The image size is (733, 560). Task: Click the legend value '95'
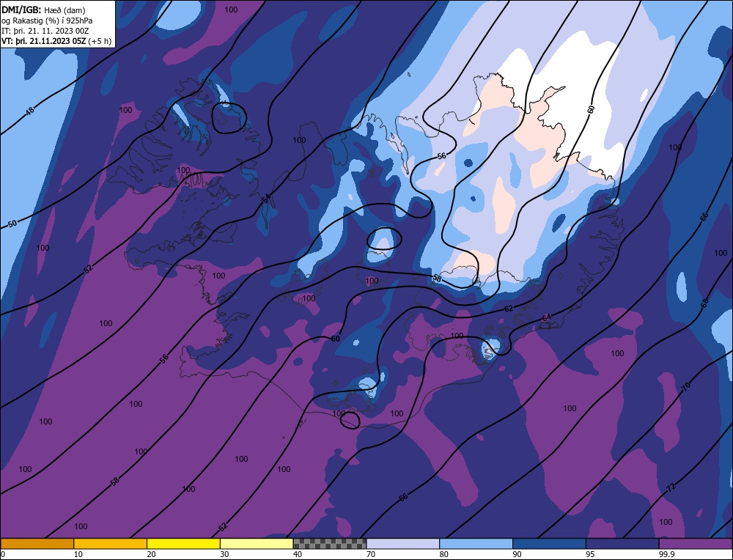click(x=590, y=554)
